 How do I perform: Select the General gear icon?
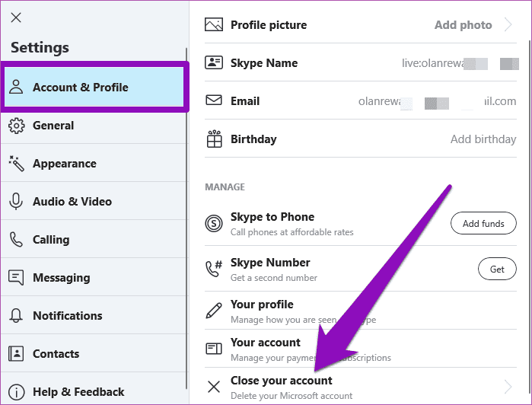pos(16,126)
